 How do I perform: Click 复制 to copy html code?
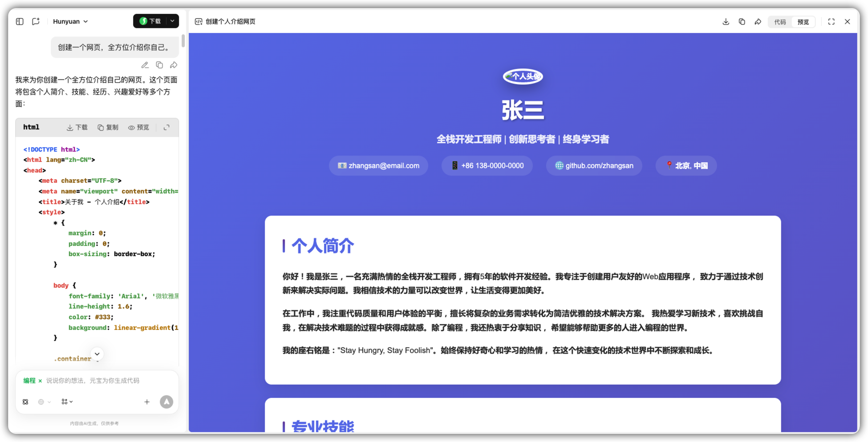pyautogui.click(x=108, y=128)
